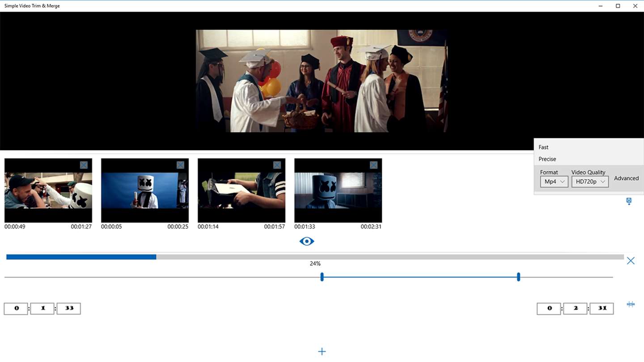This screenshot has width=644, height=362.
Task: Click the trim icon beside end time
Action: [631, 304]
